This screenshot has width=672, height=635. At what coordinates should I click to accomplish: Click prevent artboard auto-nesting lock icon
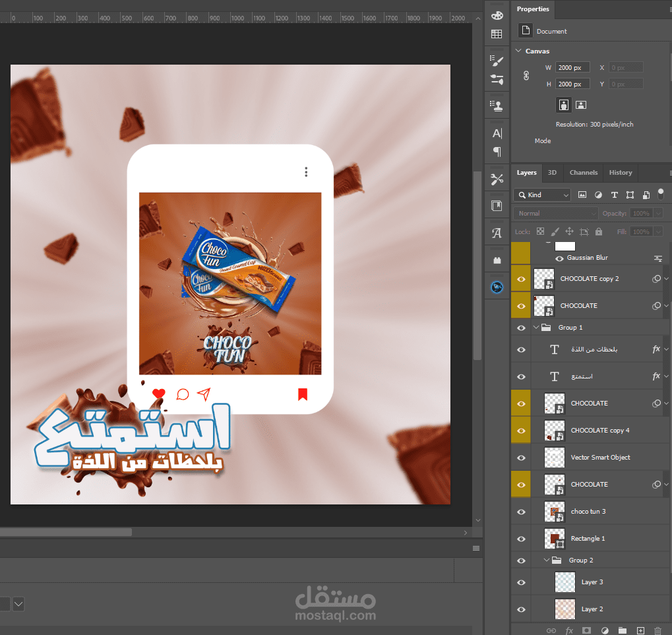[584, 232]
